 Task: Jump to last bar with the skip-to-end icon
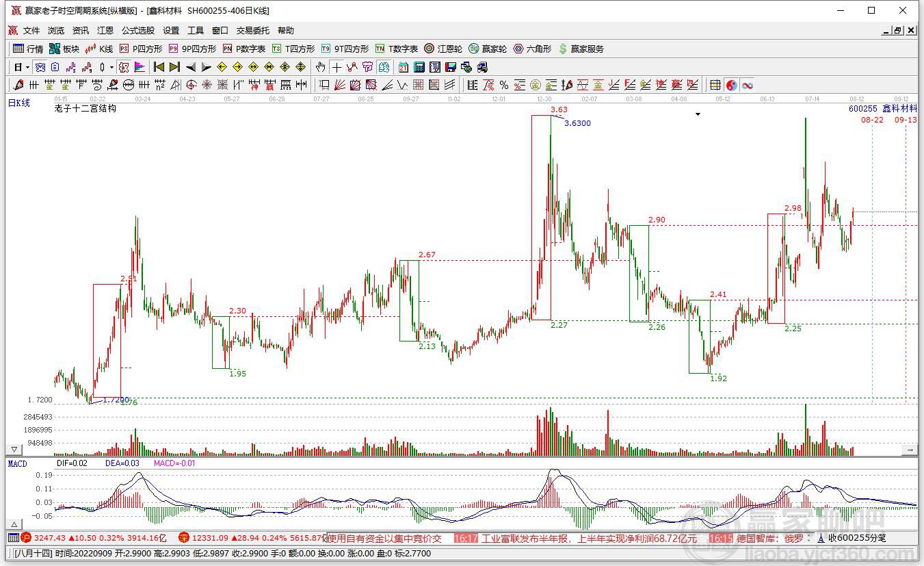click(174, 67)
